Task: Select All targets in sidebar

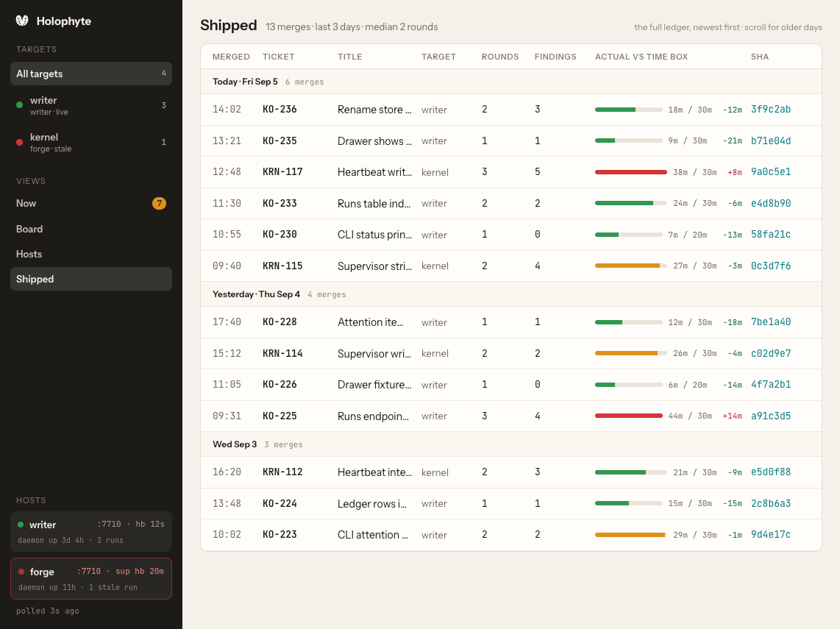Action: (91, 74)
